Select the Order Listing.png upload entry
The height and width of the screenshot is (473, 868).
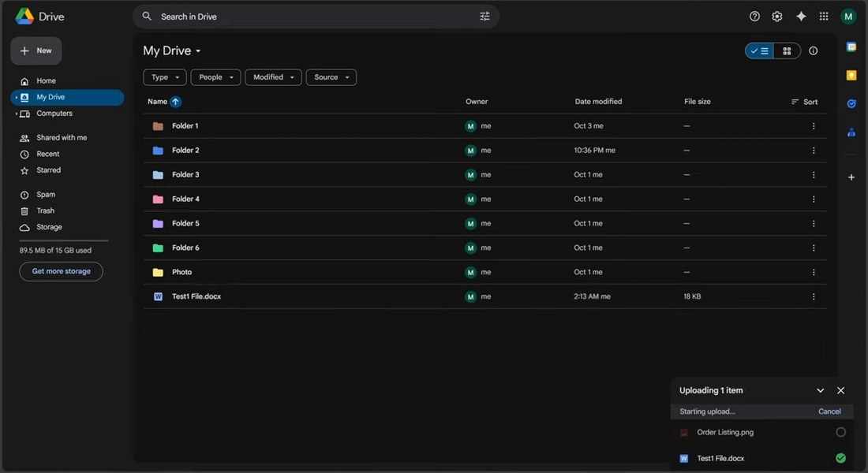761,433
